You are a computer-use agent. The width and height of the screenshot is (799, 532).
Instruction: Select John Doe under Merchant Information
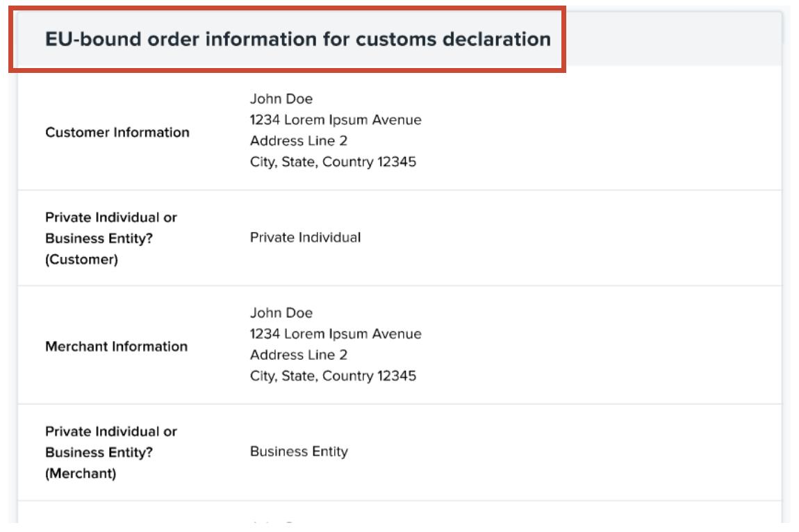coord(281,313)
